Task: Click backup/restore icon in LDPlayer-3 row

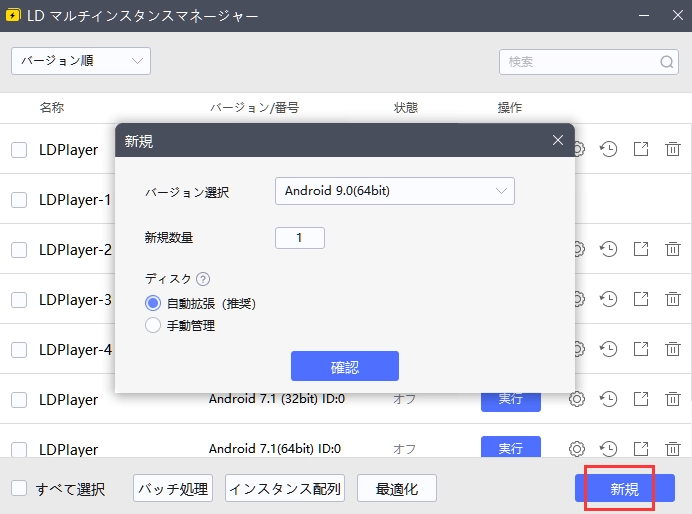Action: click(x=608, y=299)
